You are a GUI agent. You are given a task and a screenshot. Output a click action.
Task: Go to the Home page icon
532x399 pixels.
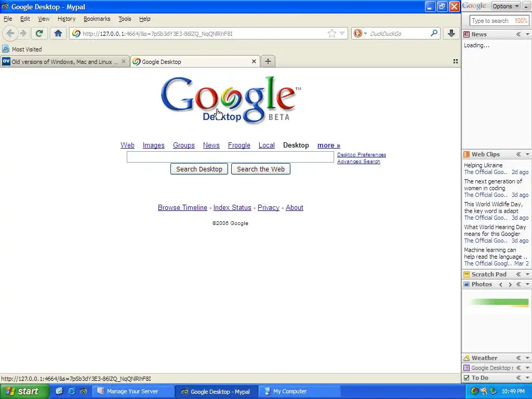tap(58, 33)
